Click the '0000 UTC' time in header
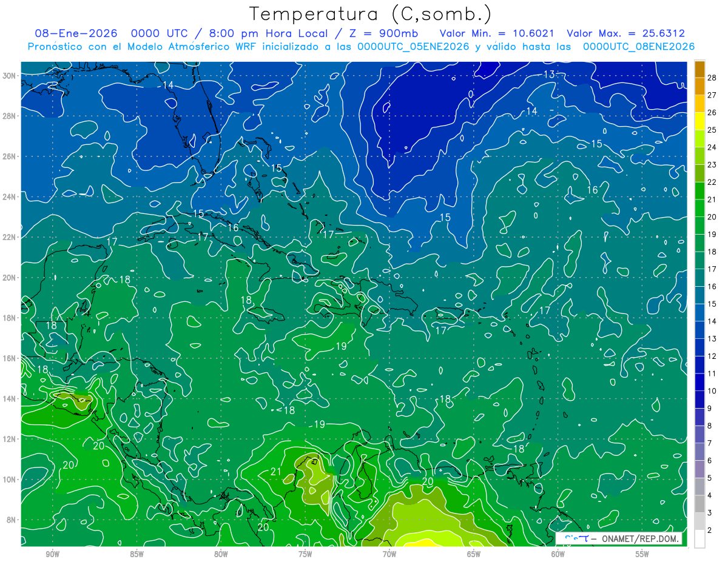728x562 pixels. [x=161, y=34]
